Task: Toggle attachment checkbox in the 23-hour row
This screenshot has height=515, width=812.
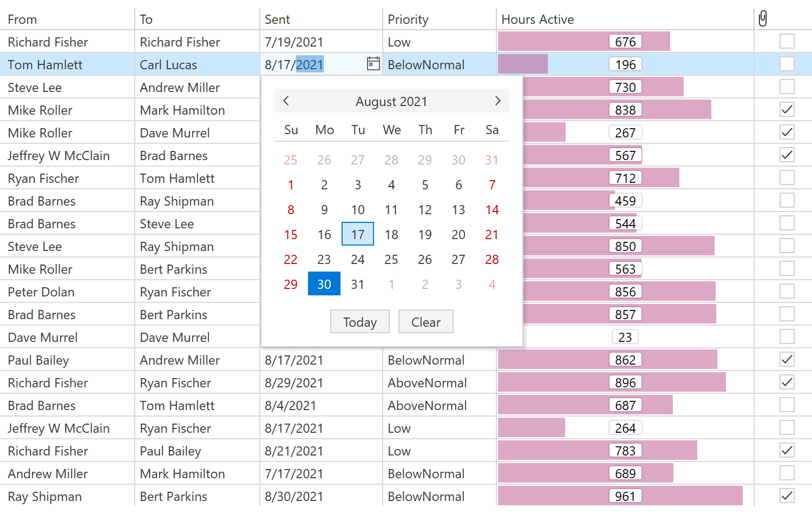Action: click(787, 337)
